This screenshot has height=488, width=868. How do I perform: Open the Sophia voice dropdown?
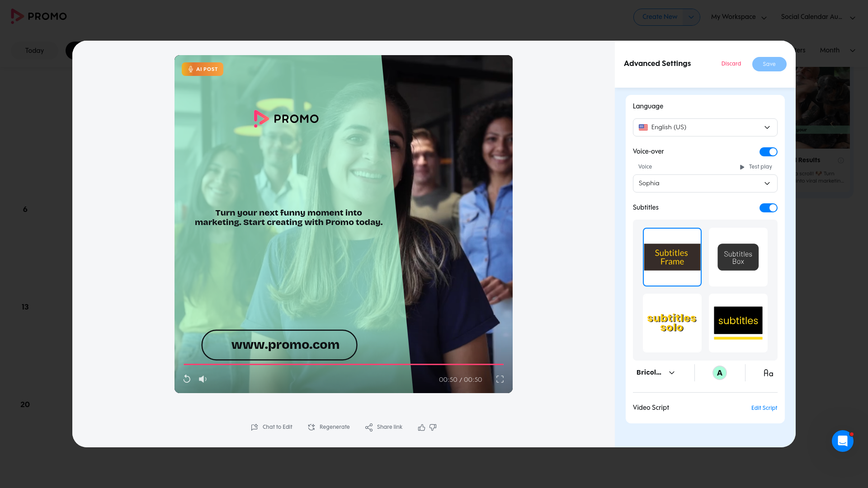705,183
